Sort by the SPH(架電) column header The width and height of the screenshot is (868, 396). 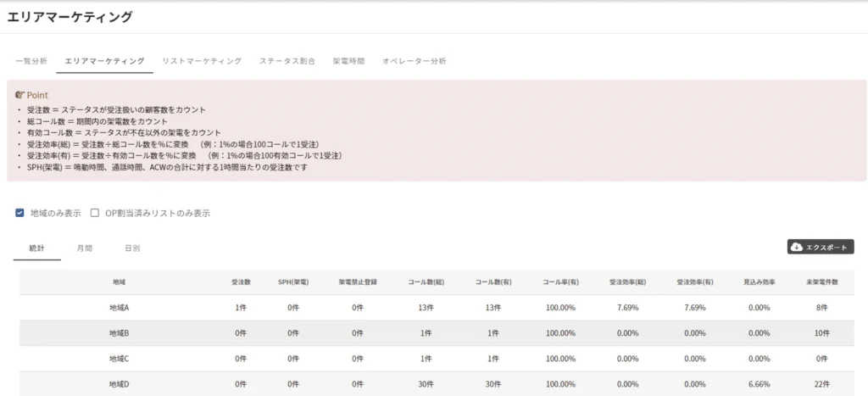pos(292,282)
